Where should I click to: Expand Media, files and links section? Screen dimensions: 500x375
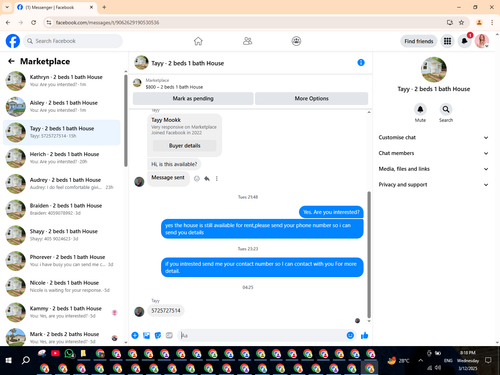[434, 169]
